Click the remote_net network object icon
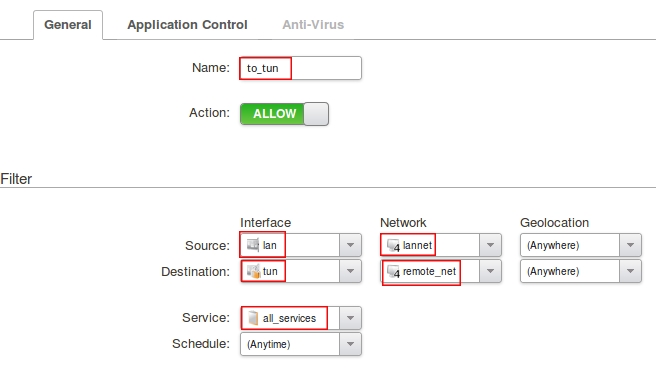This screenshot has height=382, width=656. 393,272
